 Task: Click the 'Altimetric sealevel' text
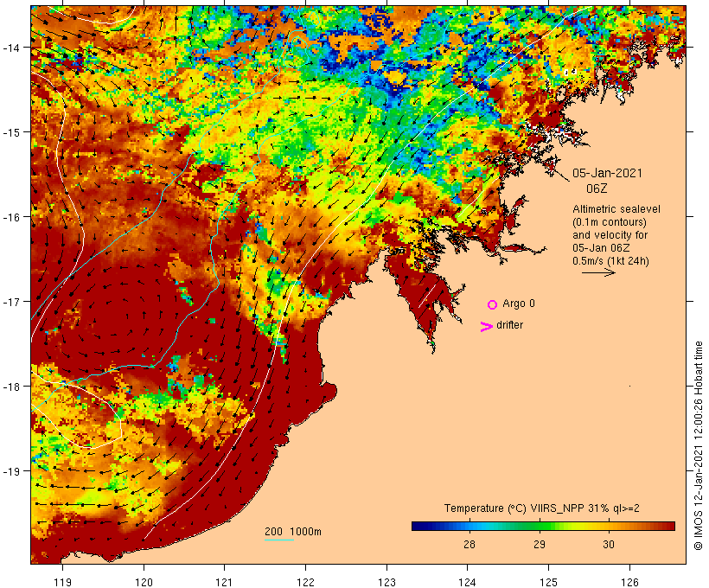point(616,209)
